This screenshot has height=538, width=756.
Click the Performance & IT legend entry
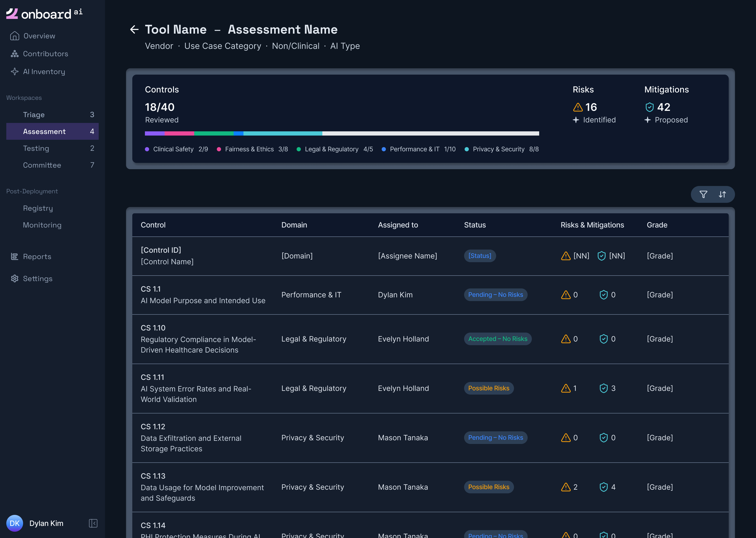click(418, 149)
